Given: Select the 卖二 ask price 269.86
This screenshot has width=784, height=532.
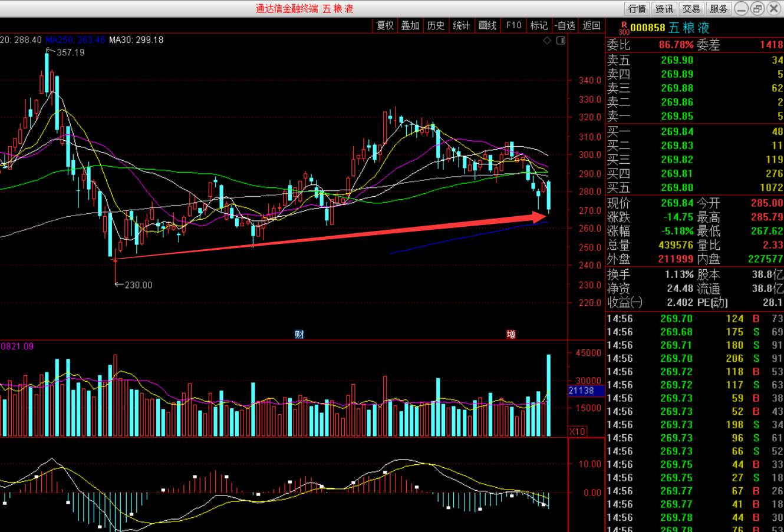Looking at the screenshot, I should tap(677, 103).
